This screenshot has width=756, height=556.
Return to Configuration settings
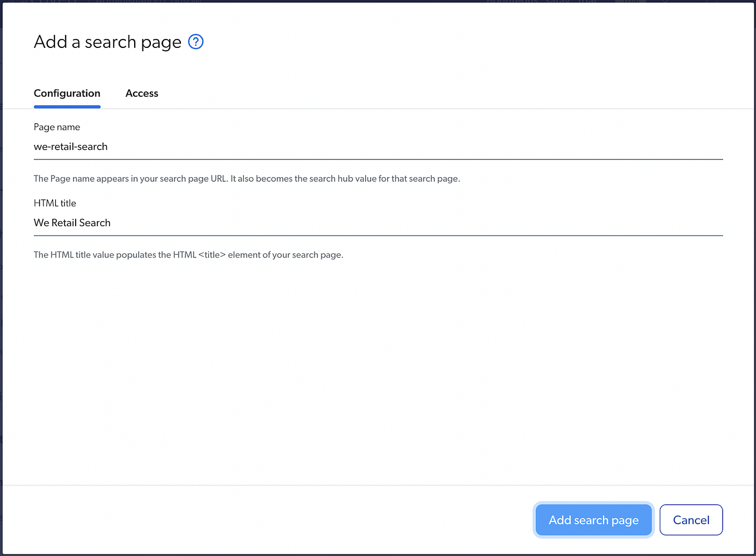click(x=67, y=93)
